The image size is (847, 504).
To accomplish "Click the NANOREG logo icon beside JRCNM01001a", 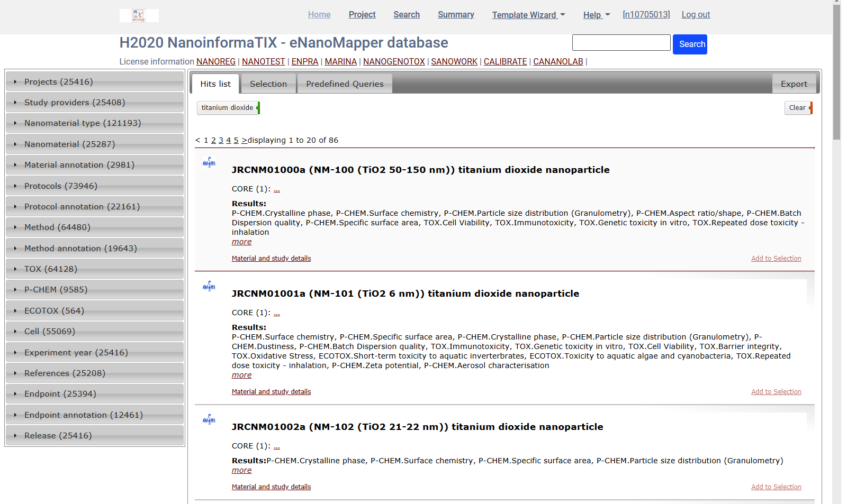I will point(209,287).
